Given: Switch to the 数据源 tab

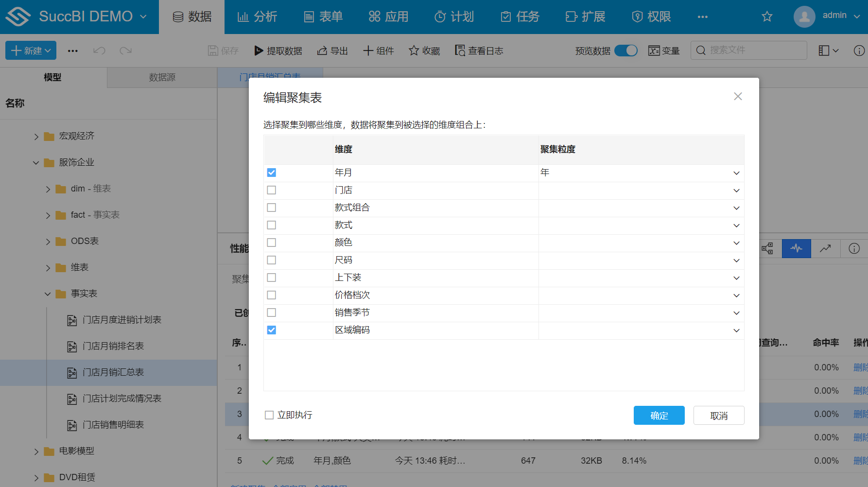Looking at the screenshot, I should [x=162, y=77].
